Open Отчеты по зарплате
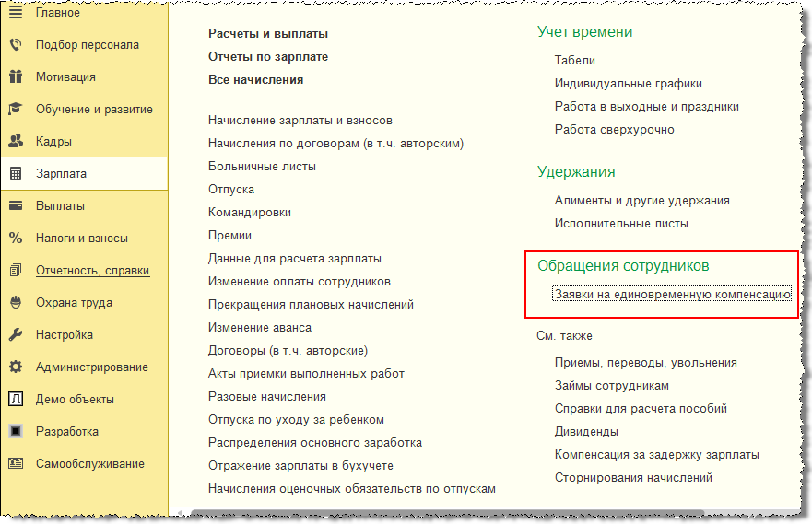The width and height of the screenshot is (812, 524). point(267,57)
